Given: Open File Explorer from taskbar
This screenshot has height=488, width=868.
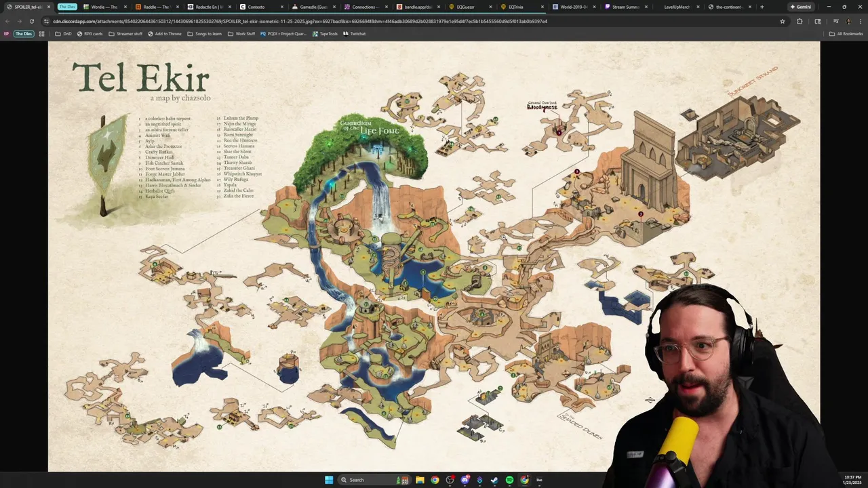Looking at the screenshot, I should 420,480.
